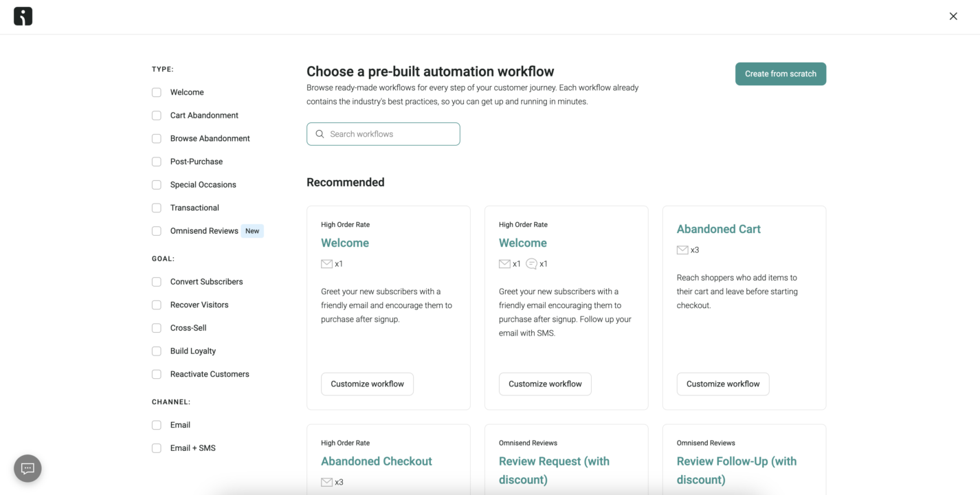Open the live chat bubble icon
This screenshot has height=495, width=980.
(x=27, y=468)
